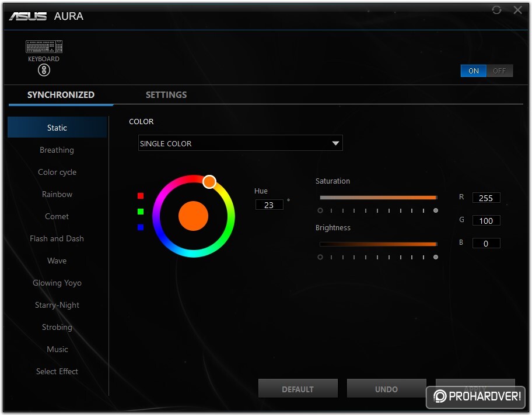Click the Brightness slider bar

tap(378, 244)
